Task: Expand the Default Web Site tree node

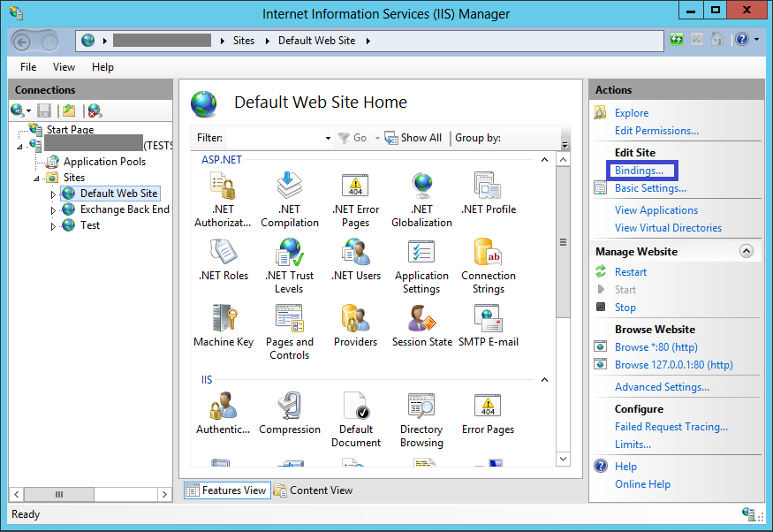Action: (53, 194)
